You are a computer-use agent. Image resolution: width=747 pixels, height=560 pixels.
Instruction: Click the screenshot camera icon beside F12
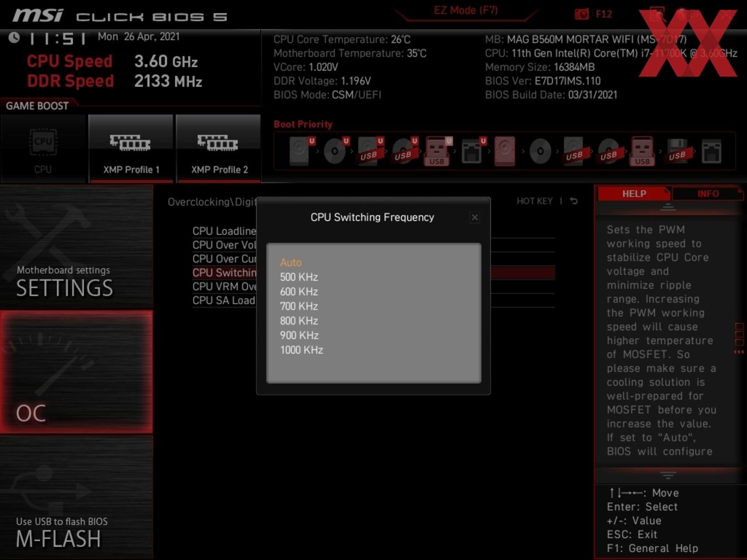[x=581, y=14]
